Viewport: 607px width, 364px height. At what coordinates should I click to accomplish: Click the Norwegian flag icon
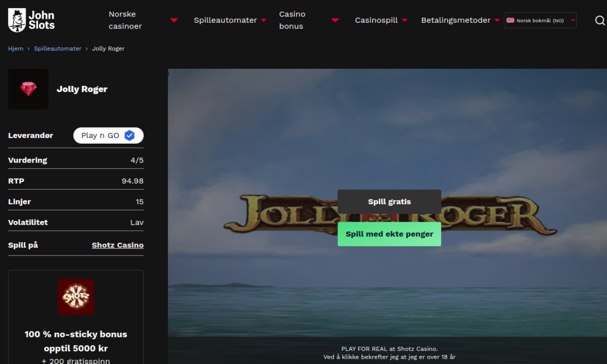pyautogui.click(x=510, y=20)
